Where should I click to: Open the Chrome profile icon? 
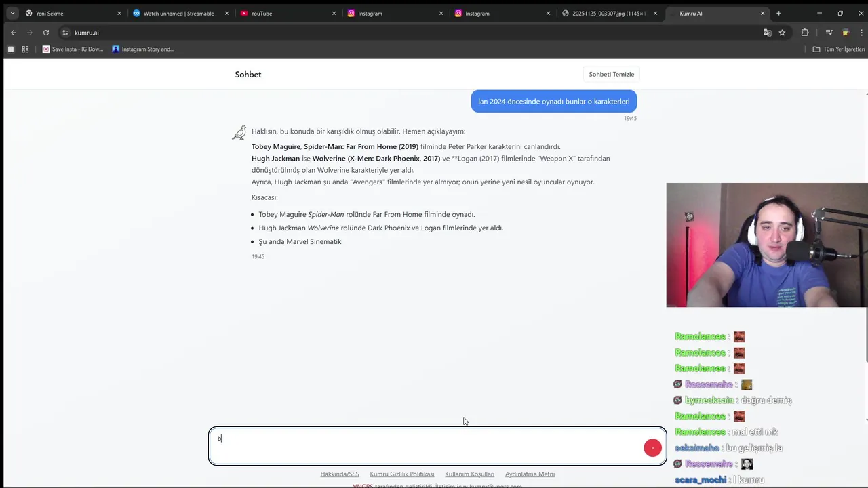[x=846, y=33]
